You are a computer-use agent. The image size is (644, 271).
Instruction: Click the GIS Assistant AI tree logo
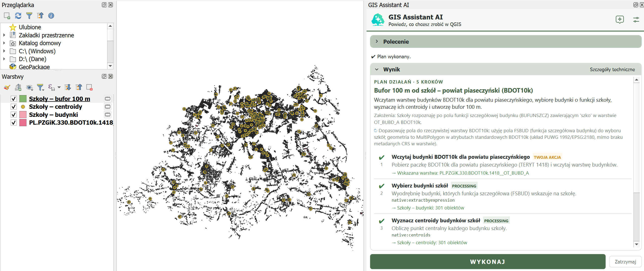(378, 20)
